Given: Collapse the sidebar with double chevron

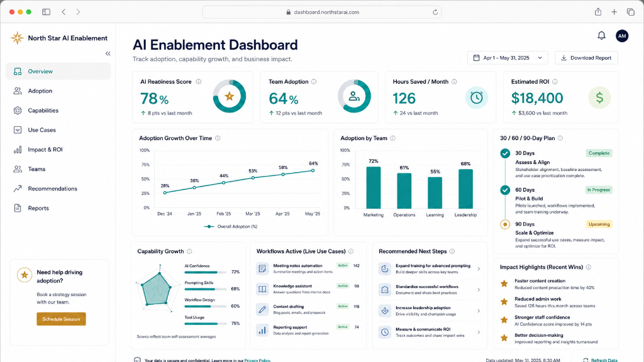Looking at the screenshot, I should [108, 54].
